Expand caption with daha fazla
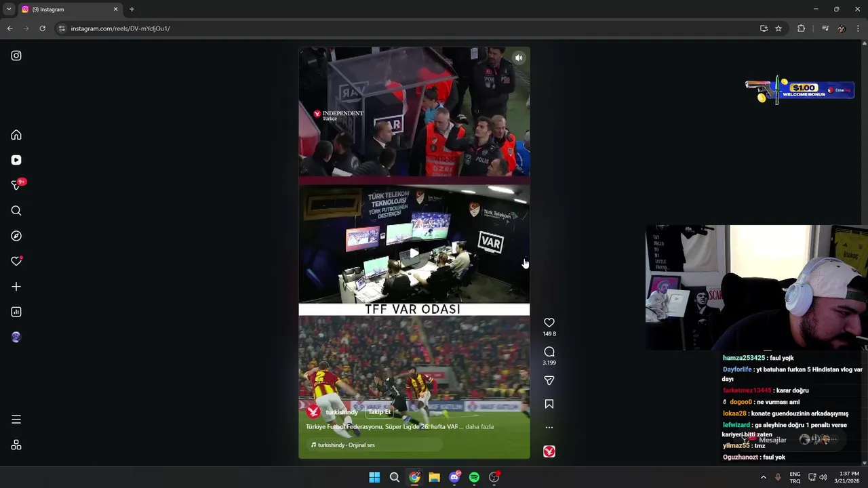 479,426
